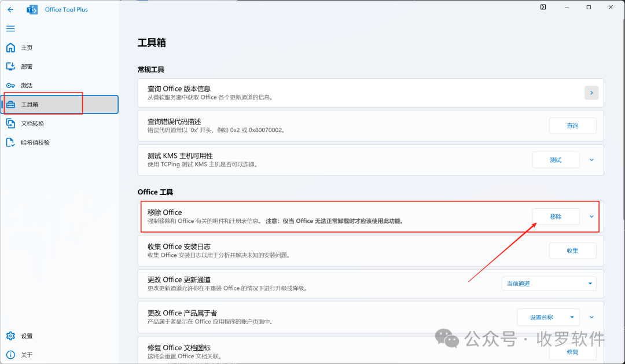Click the toolbox icon beside 工具箱

tap(11, 105)
